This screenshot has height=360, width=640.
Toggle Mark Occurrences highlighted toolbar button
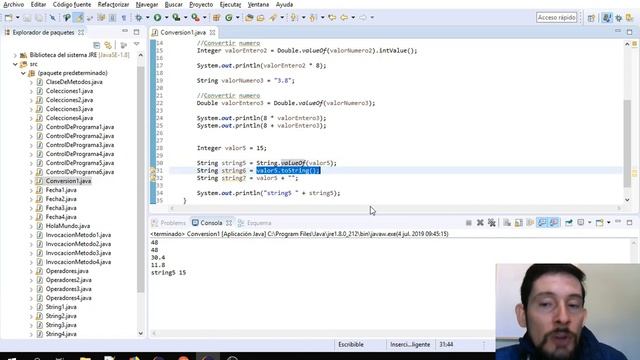tap(79, 18)
